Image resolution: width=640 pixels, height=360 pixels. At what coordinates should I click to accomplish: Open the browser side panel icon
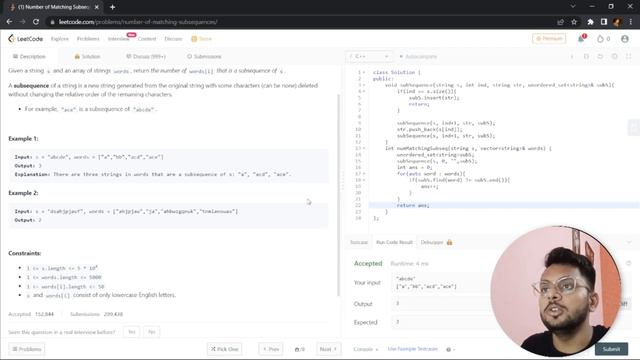604,22
